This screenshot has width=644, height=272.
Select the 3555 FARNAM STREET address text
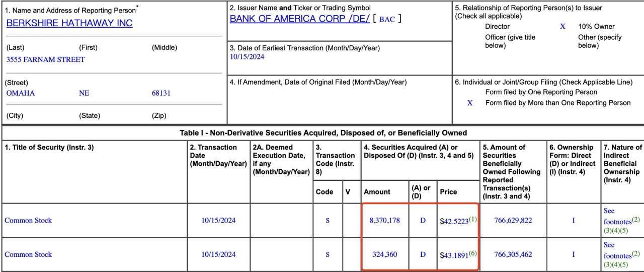tap(45, 59)
